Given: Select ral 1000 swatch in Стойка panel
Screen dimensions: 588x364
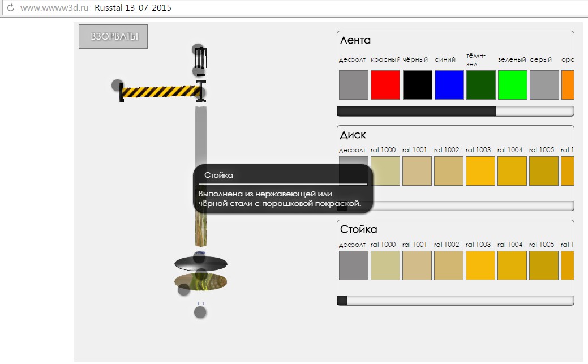Looking at the screenshot, I should point(385,265).
